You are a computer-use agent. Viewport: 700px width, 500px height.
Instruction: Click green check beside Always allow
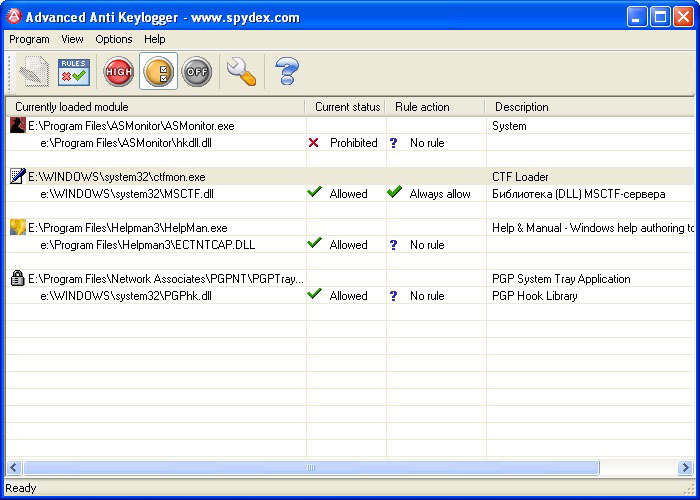[x=394, y=192]
